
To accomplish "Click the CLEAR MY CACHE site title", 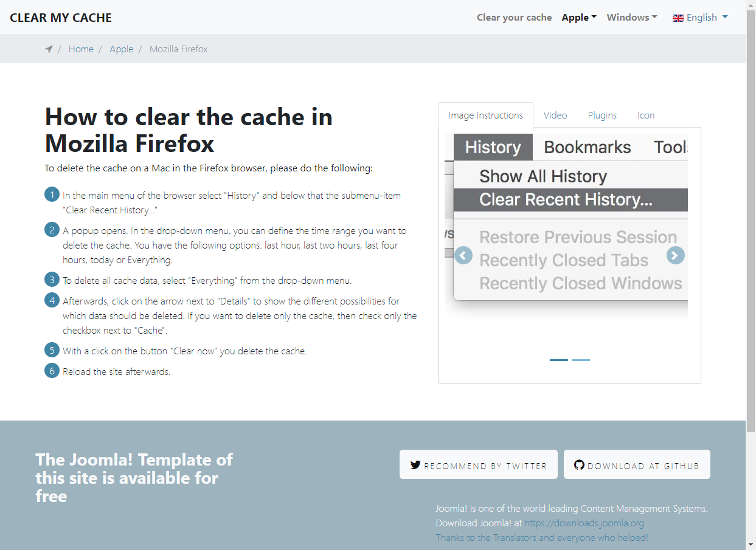I will click(x=61, y=18).
